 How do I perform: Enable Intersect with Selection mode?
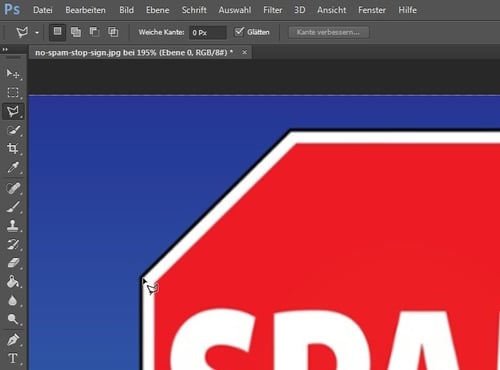113,32
